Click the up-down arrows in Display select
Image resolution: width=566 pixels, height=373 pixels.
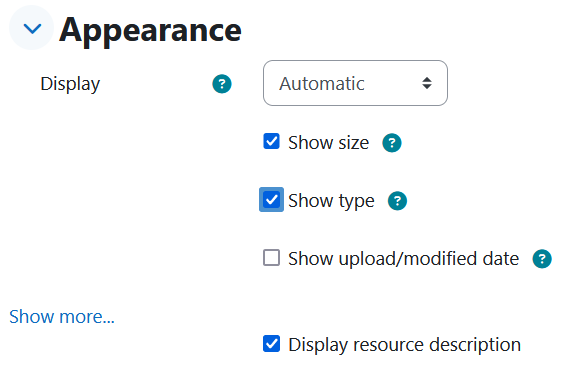[x=427, y=83]
